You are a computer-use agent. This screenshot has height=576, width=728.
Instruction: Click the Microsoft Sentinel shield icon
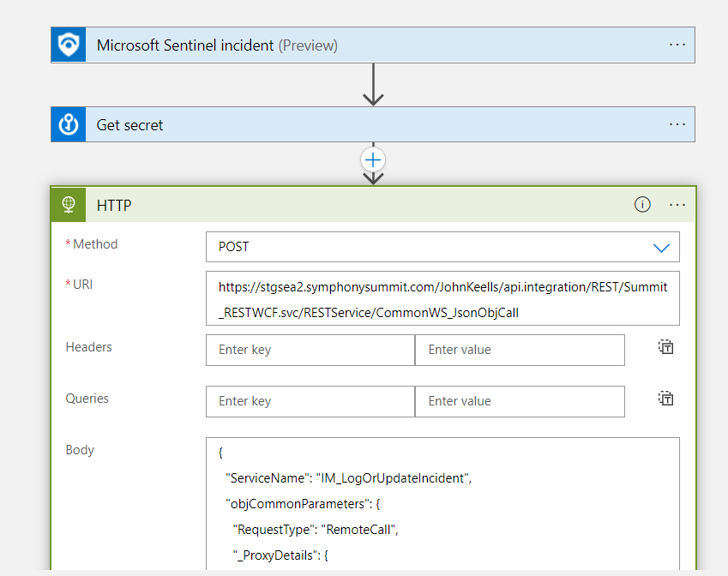coord(69,45)
